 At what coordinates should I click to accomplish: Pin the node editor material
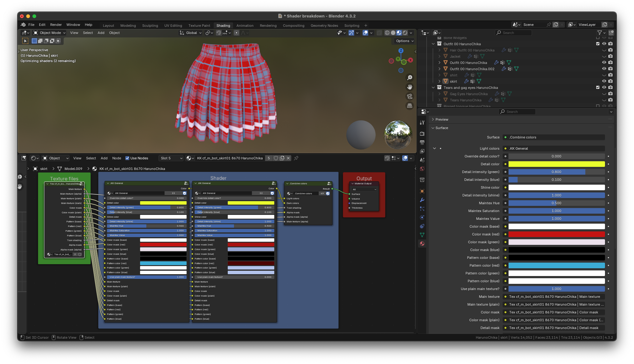coord(296,158)
